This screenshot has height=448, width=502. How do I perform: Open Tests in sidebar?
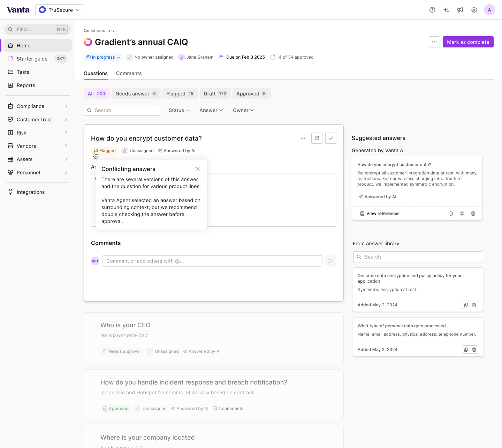[x=38, y=72]
